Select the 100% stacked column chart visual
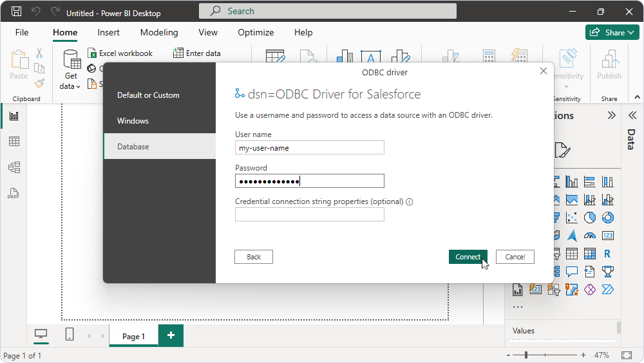 [608, 181]
